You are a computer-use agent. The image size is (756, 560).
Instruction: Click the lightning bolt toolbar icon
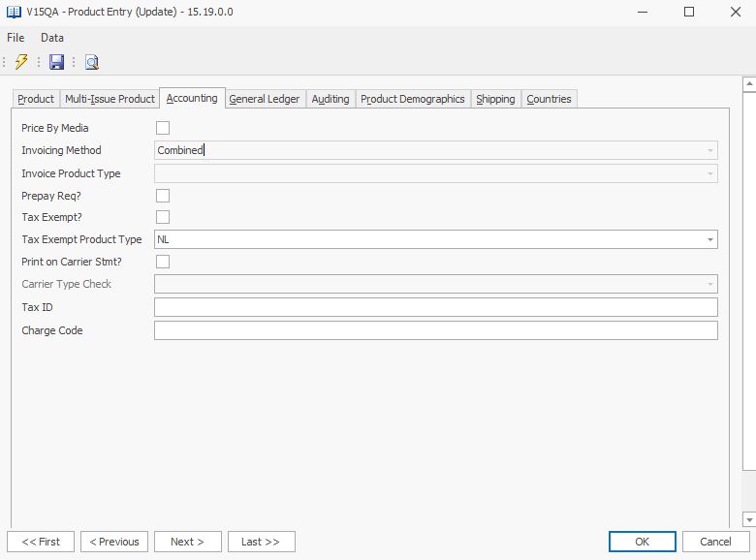click(21, 62)
